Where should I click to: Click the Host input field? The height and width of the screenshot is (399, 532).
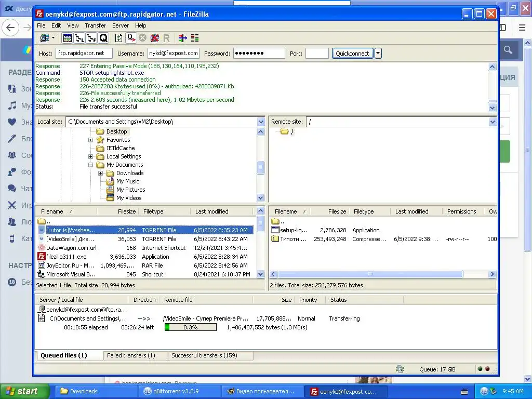click(84, 54)
